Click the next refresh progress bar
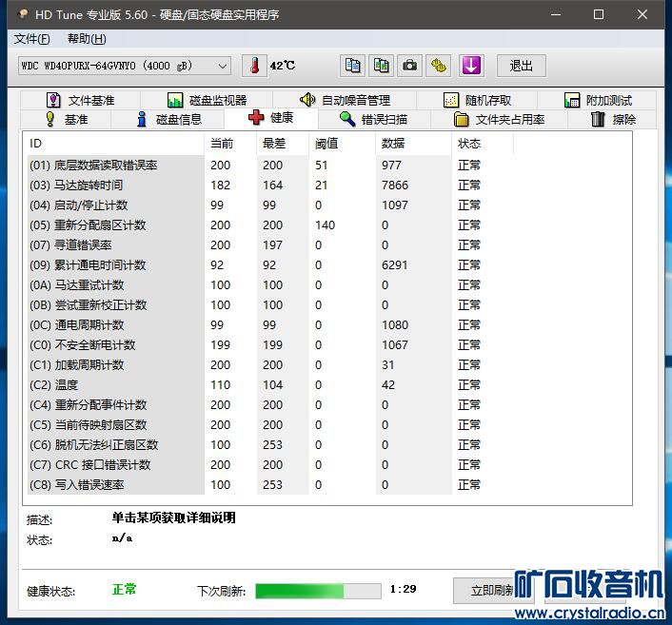672x625 pixels. pyautogui.click(x=318, y=591)
